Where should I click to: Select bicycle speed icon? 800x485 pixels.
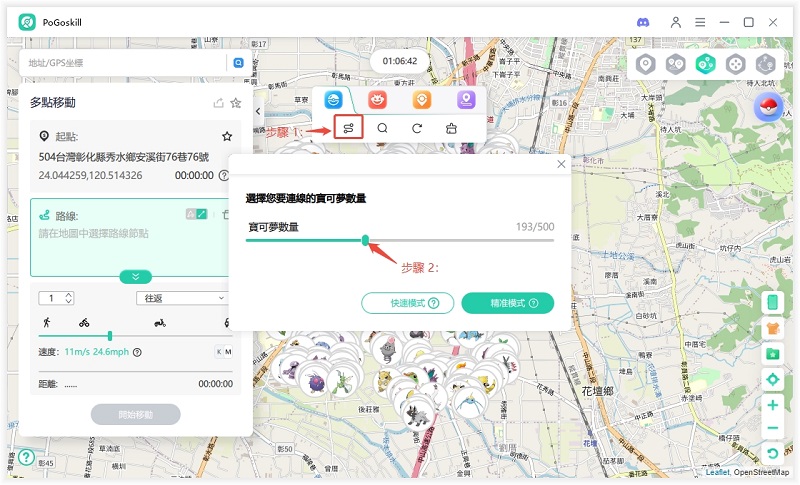[84, 323]
